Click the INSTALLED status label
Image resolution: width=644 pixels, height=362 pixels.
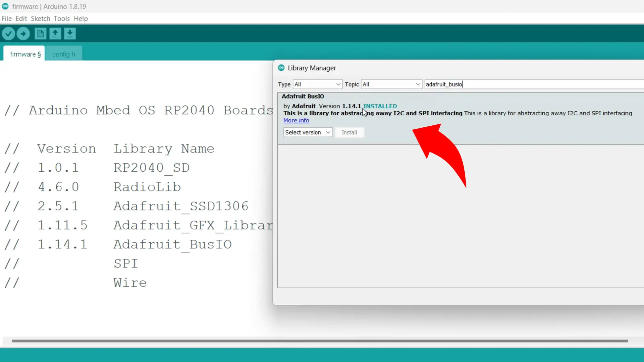tap(380, 106)
